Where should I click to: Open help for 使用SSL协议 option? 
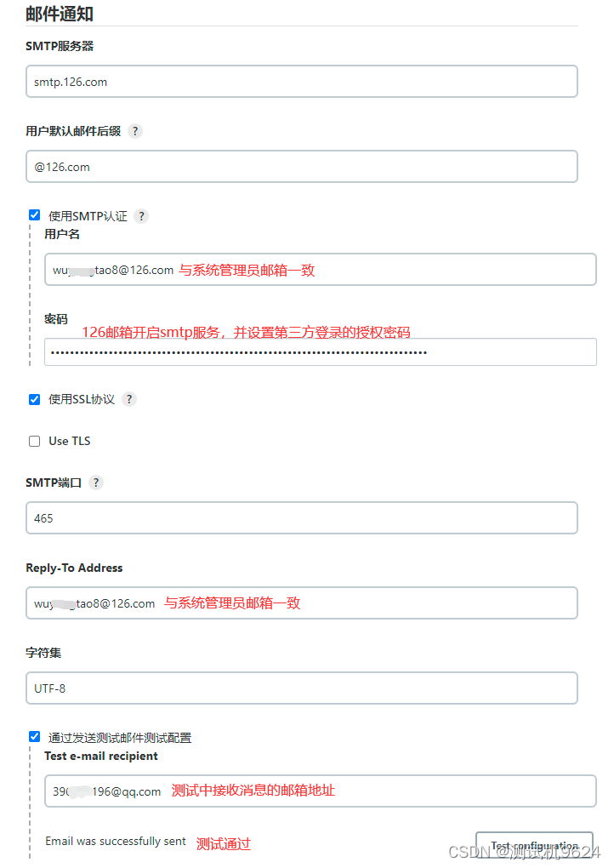click(x=128, y=399)
